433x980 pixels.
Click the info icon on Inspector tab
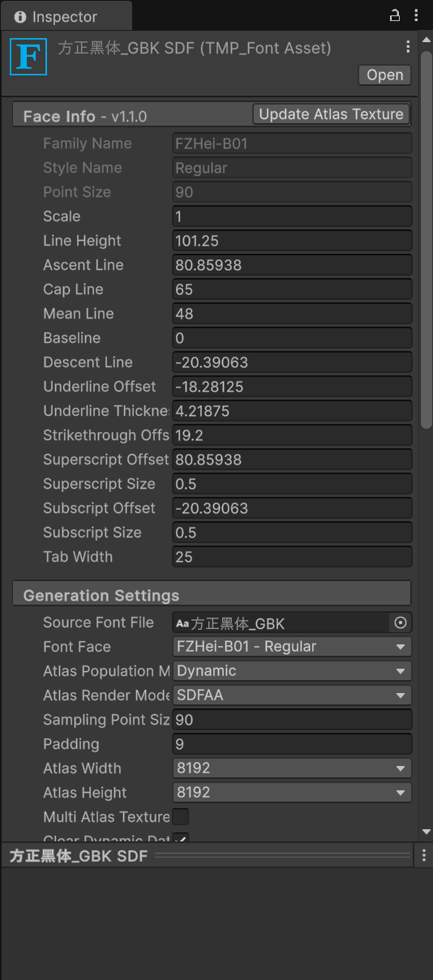click(x=20, y=16)
